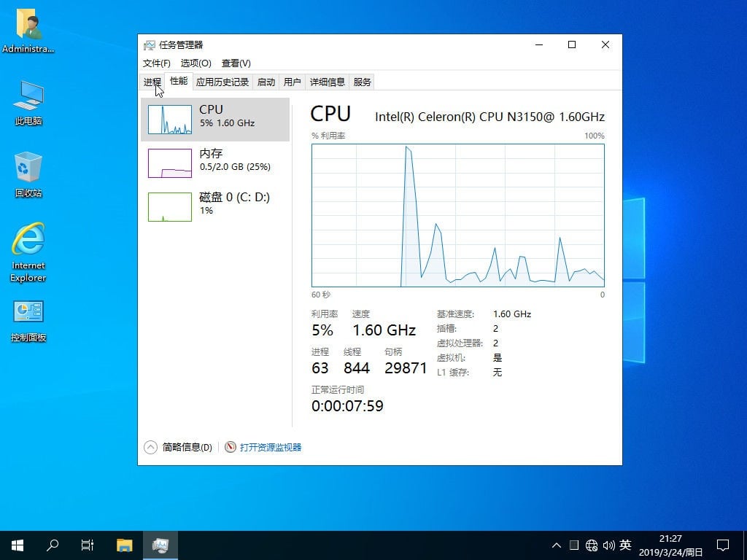Click the Windows Start button

(18, 545)
